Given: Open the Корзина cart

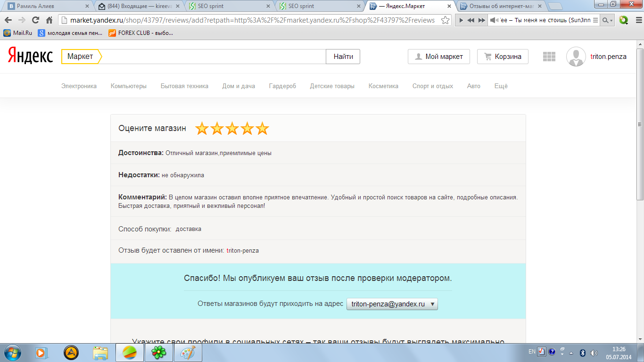Looking at the screenshot, I should point(503,57).
